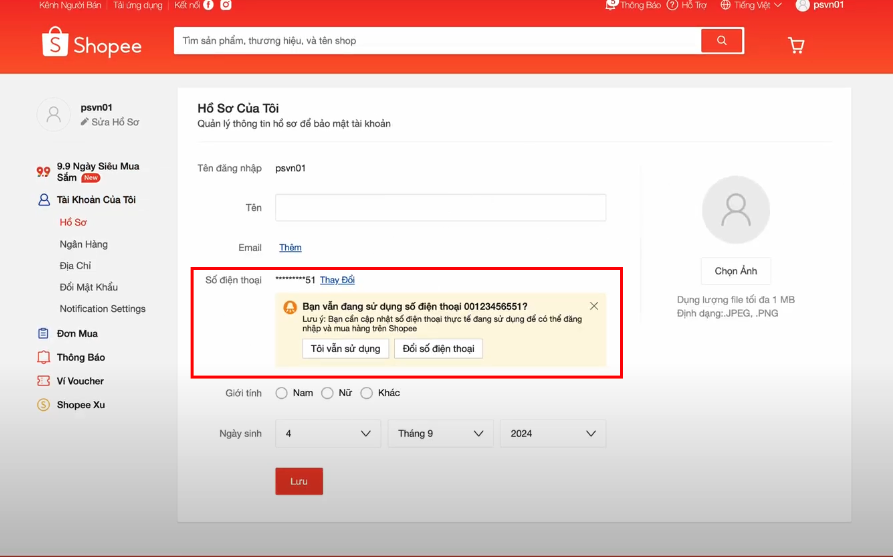Viewport: 893px width, 557px height.
Task: Click the sidebar Thông Báo bell icon
Action: (43, 357)
